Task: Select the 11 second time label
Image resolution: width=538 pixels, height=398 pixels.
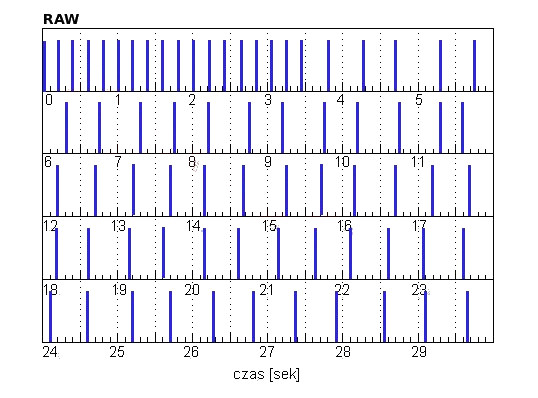Action: pyautogui.click(x=418, y=162)
